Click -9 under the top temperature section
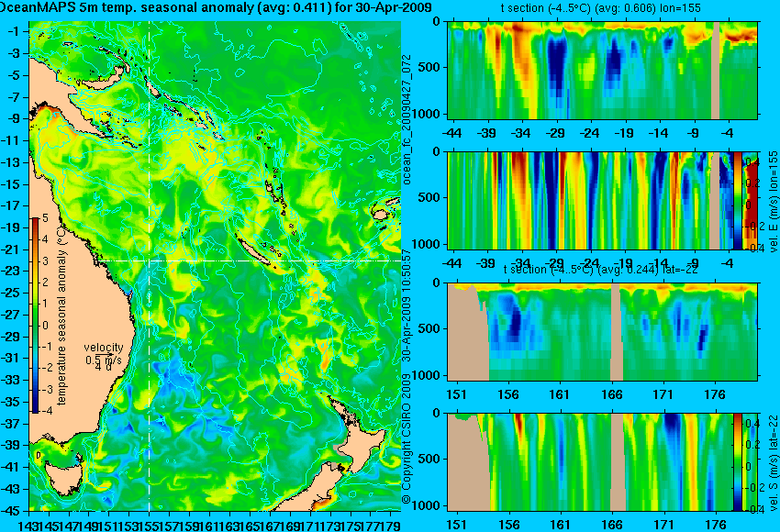The image size is (780, 532). pos(694,133)
